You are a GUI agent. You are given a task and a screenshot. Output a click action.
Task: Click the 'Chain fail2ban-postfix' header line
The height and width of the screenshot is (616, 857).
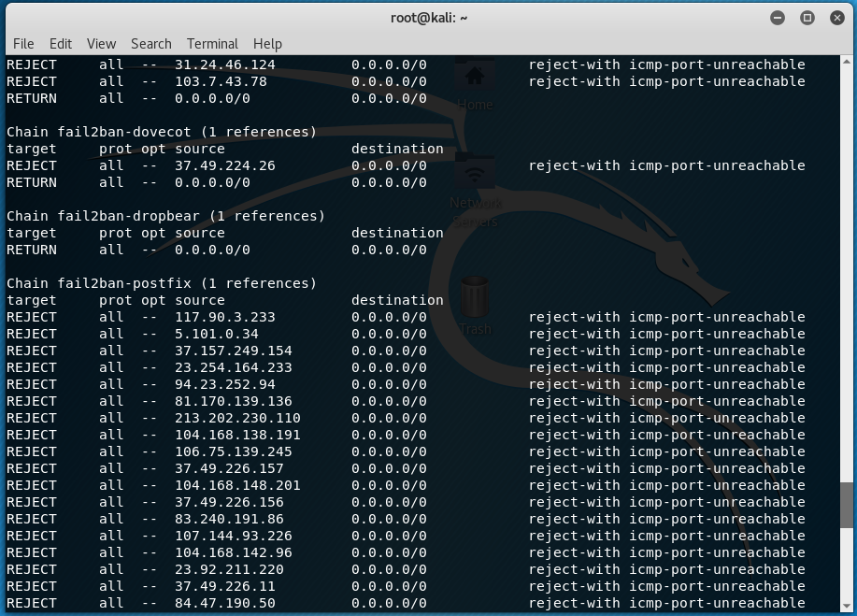[162, 283]
